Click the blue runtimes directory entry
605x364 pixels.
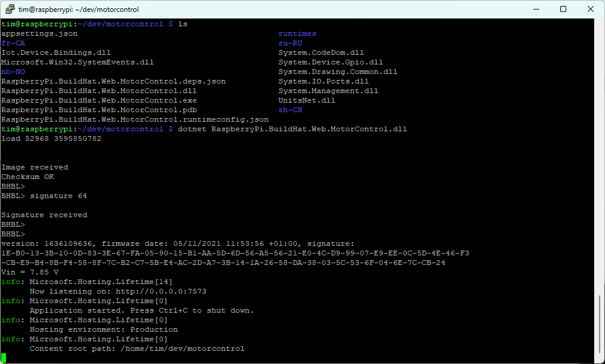[x=297, y=33]
